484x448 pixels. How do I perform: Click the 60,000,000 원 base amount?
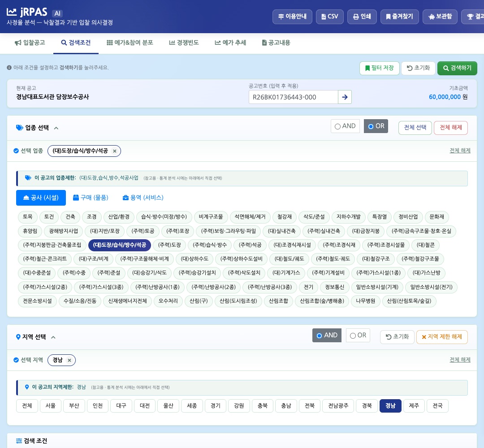448,97
